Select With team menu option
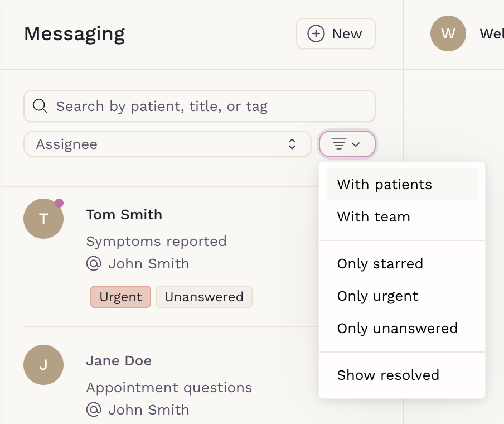Viewport: 504px width, 424px height. [x=402, y=217]
